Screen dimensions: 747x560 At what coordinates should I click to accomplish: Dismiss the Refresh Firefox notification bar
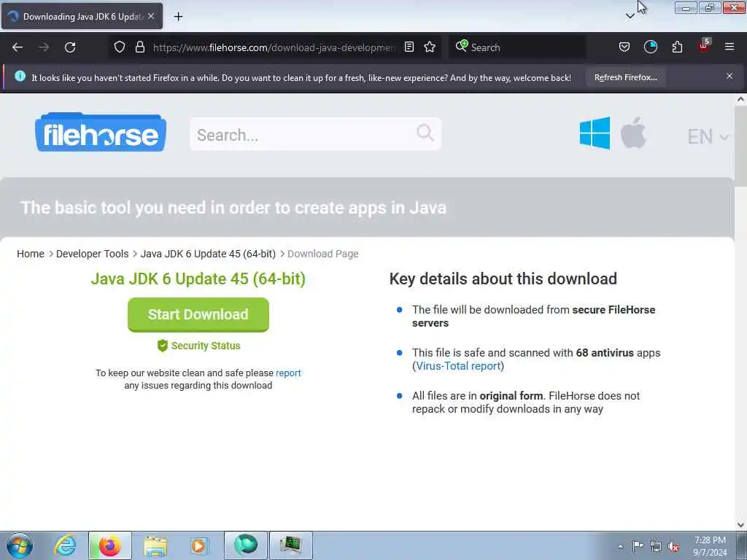pyautogui.click(x=729, y=76)
